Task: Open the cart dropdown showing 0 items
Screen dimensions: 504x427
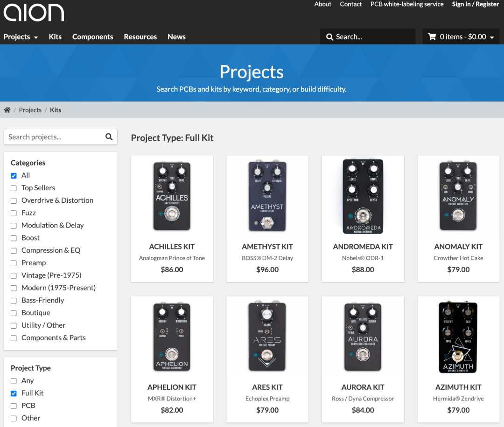Action: 461,37
